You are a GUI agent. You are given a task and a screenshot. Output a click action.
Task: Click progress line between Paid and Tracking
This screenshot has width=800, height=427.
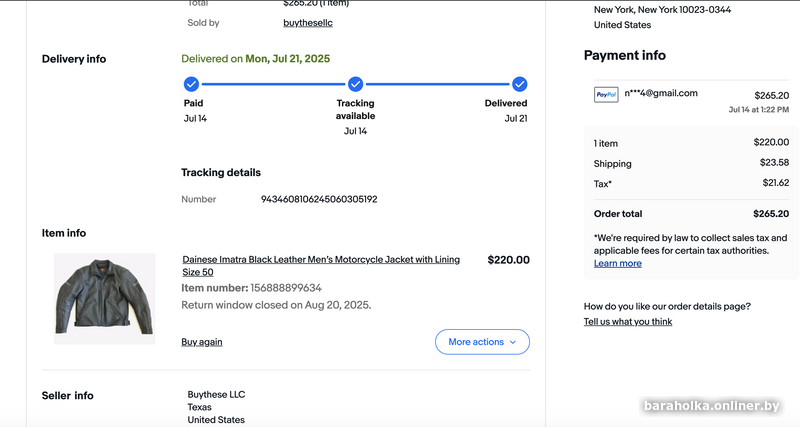273,84
